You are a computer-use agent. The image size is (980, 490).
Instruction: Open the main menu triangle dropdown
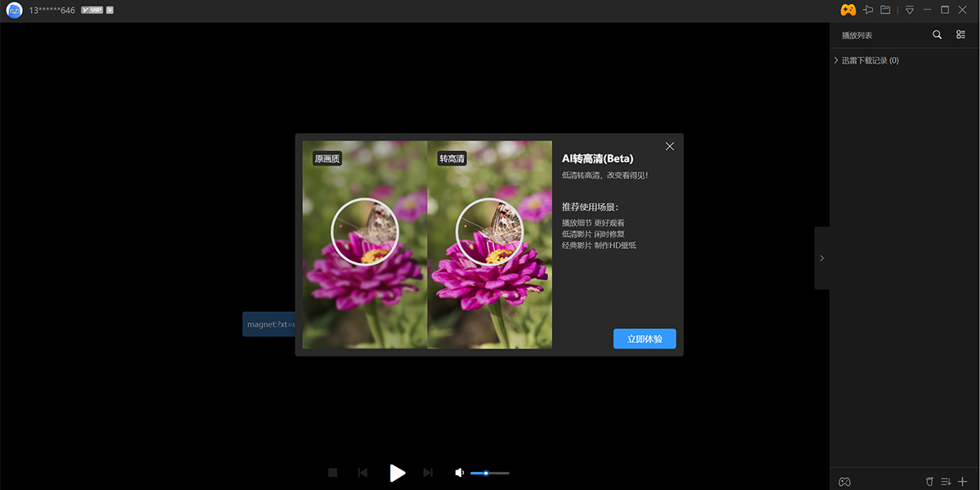click(x=910, y=10)
